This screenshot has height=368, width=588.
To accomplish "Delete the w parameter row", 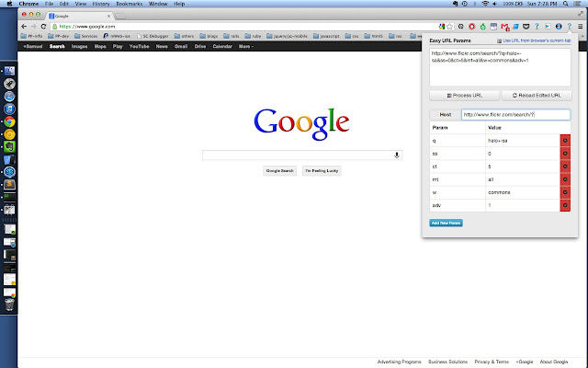I will point(565,192).
